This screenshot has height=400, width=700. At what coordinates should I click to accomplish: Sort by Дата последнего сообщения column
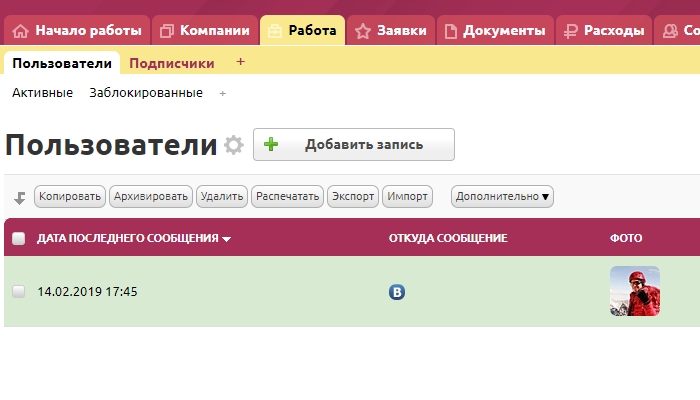[133, 238]
